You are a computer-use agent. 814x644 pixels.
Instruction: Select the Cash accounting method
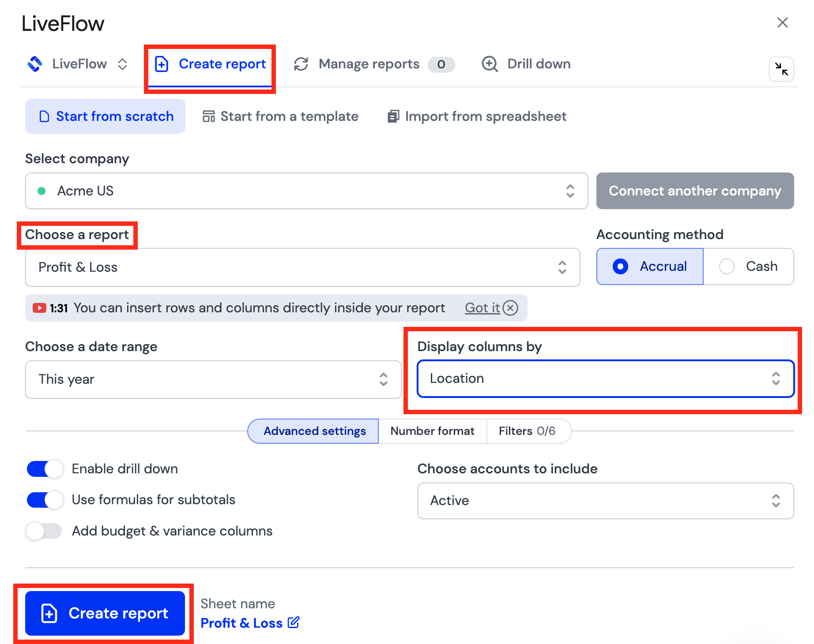[x=748, y=266]
